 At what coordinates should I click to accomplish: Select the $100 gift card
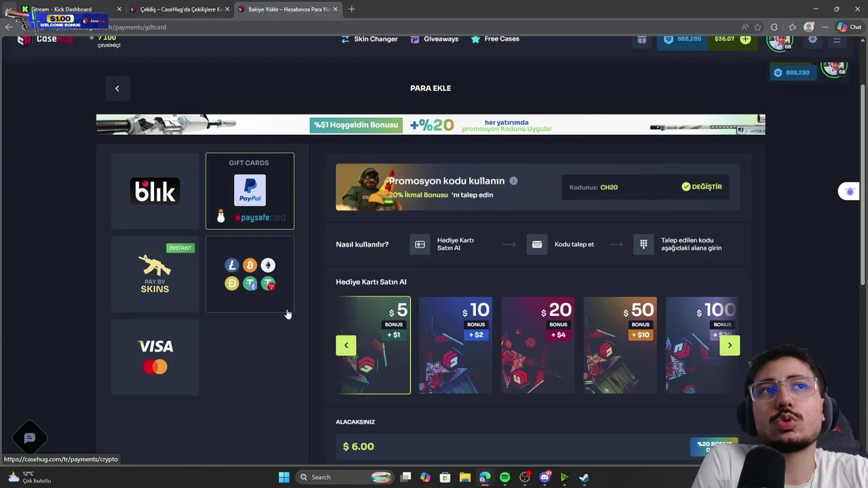coord(702,345)
